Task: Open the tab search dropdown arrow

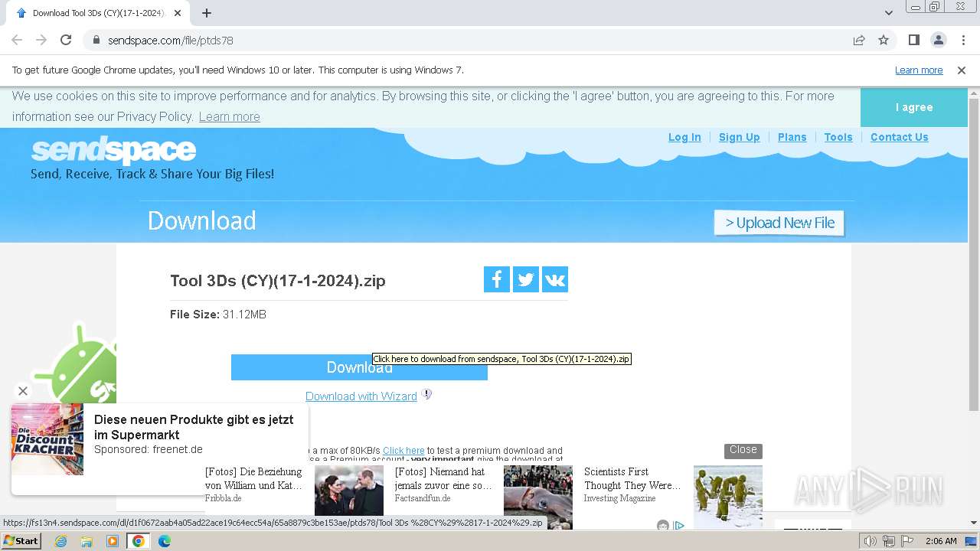Action: (888, 13)
